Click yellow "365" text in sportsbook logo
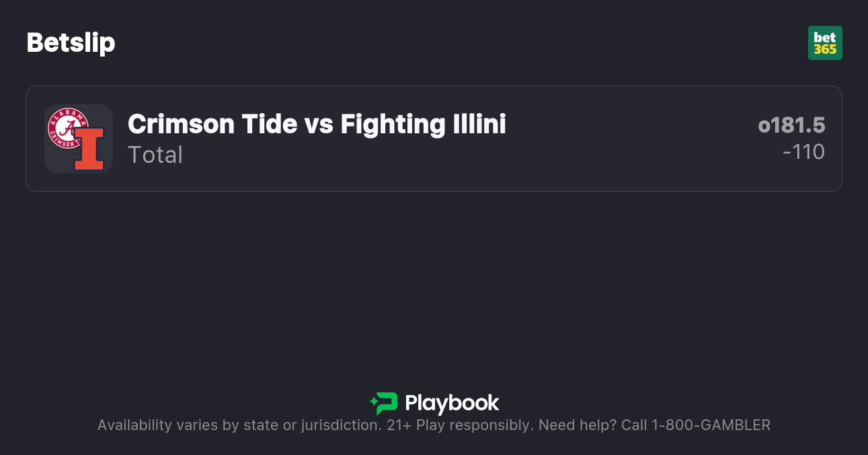 point(825,49)
